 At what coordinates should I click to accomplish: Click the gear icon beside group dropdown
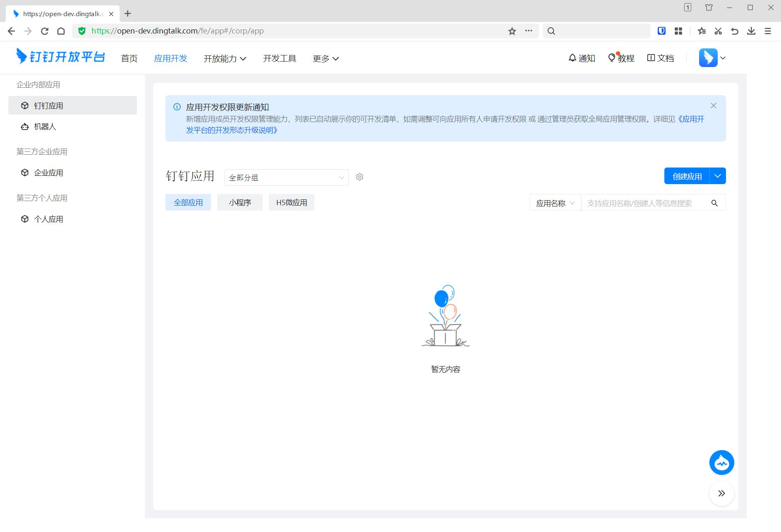click(359, 177)
